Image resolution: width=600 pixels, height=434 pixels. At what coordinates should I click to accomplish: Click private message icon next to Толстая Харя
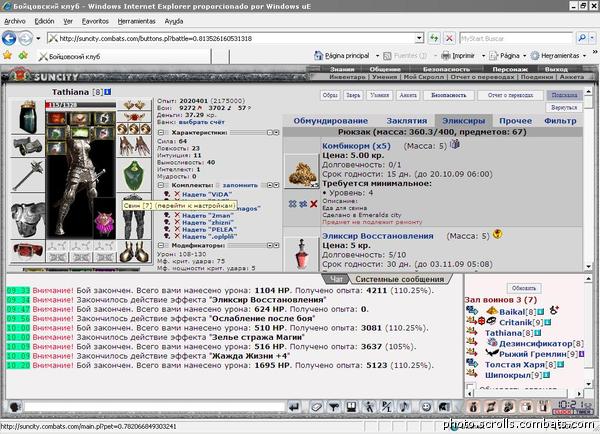[472, 363]
